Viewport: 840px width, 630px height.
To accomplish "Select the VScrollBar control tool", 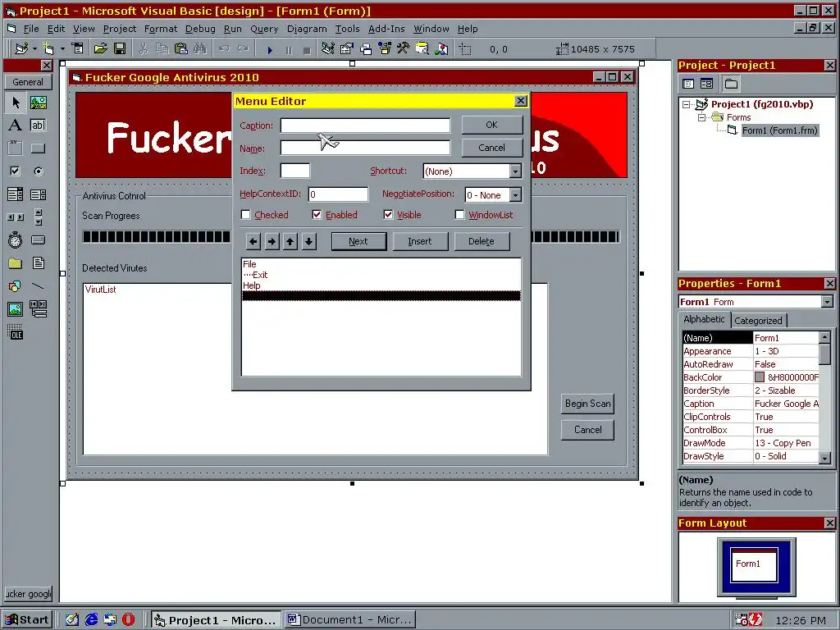I will [38, 217].
